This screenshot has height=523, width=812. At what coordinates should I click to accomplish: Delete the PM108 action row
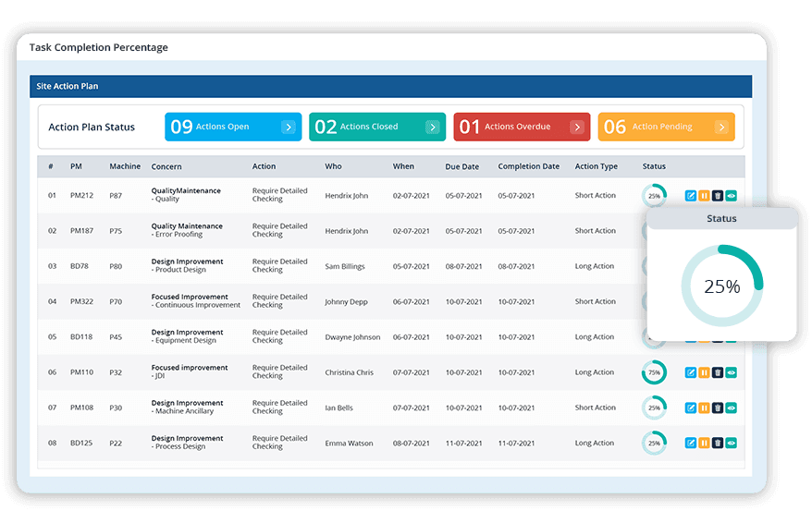tap(718, 407)
